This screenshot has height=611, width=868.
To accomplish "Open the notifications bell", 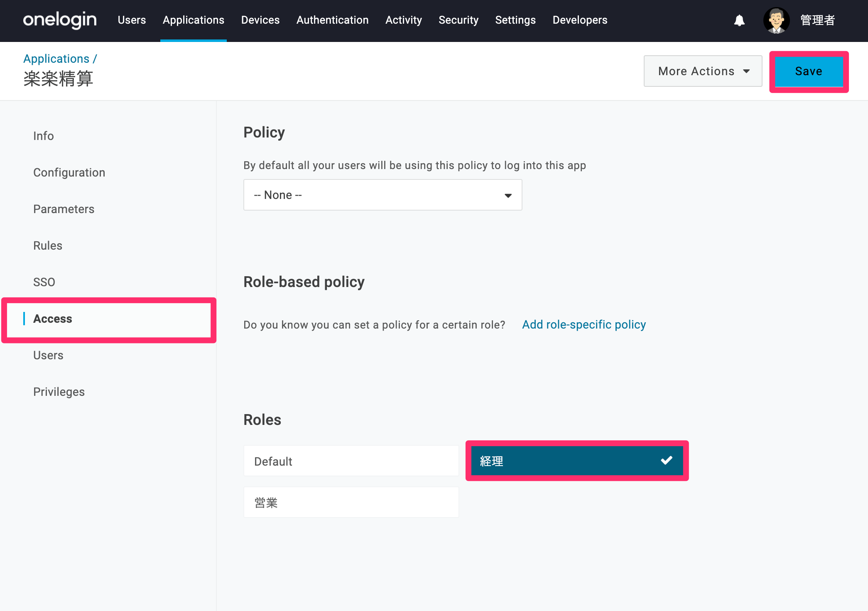I will click(739, 20).
